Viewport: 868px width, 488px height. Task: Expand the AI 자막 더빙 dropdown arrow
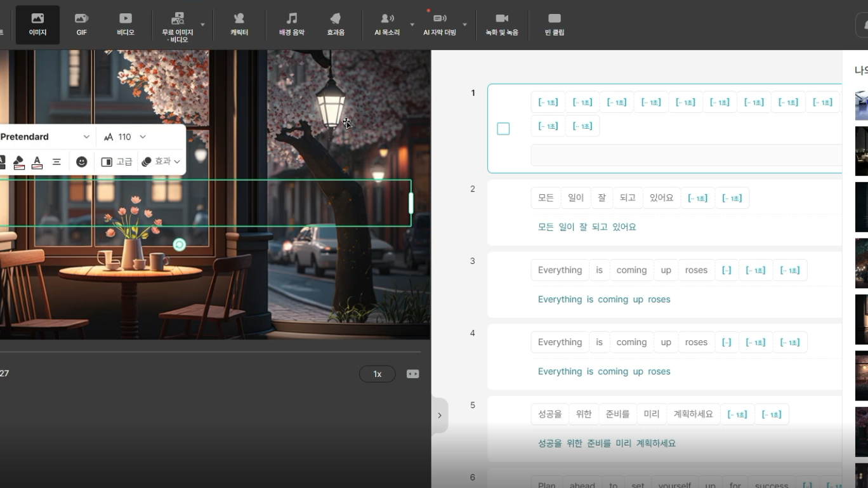click(464, 25)
